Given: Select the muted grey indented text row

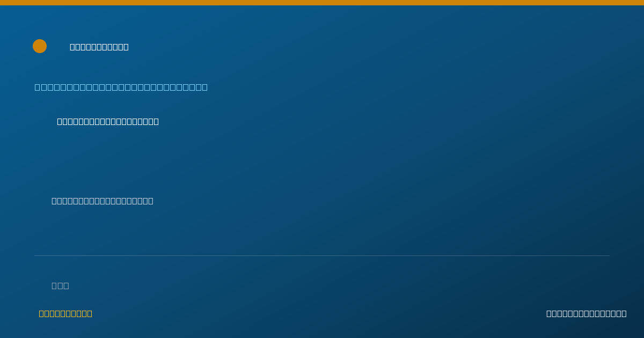Looking at the screenshot, I should pyautogui.click(x=103, y=201).
